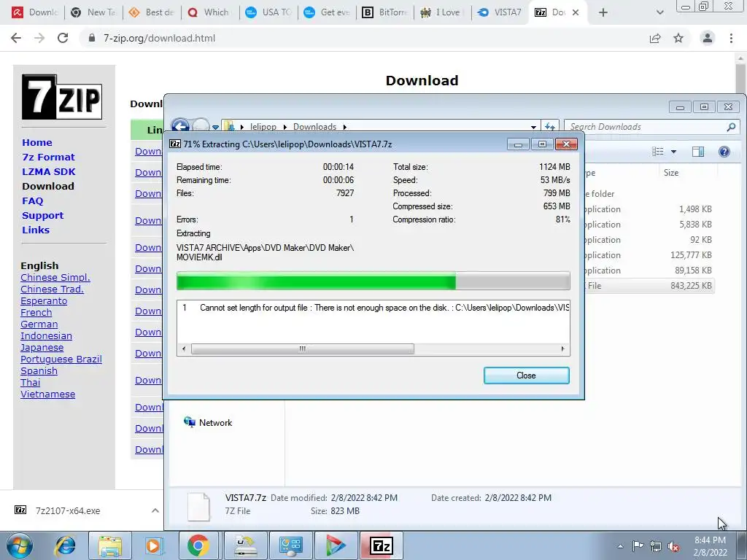Image resolution: width=747 pixels, height=560 pixels.
Task: Select the file row with size 843,225 KB
Action: pyautogui.click(x=649, y=286)
